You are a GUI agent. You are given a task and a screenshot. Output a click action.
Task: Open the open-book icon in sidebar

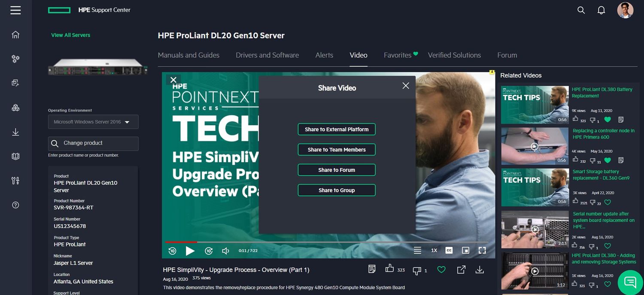[15, 157]
